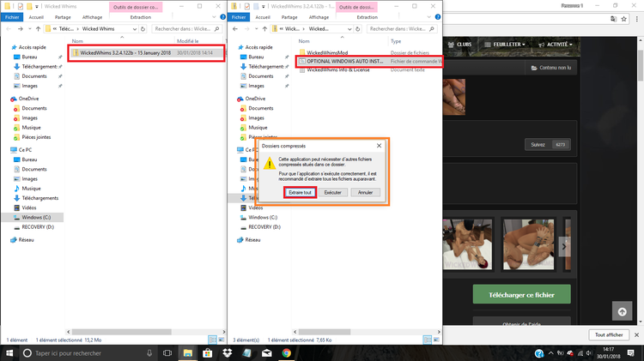Click search field in right Explorer window
This screenshot has width=644, height=361.
pos(402,28)
